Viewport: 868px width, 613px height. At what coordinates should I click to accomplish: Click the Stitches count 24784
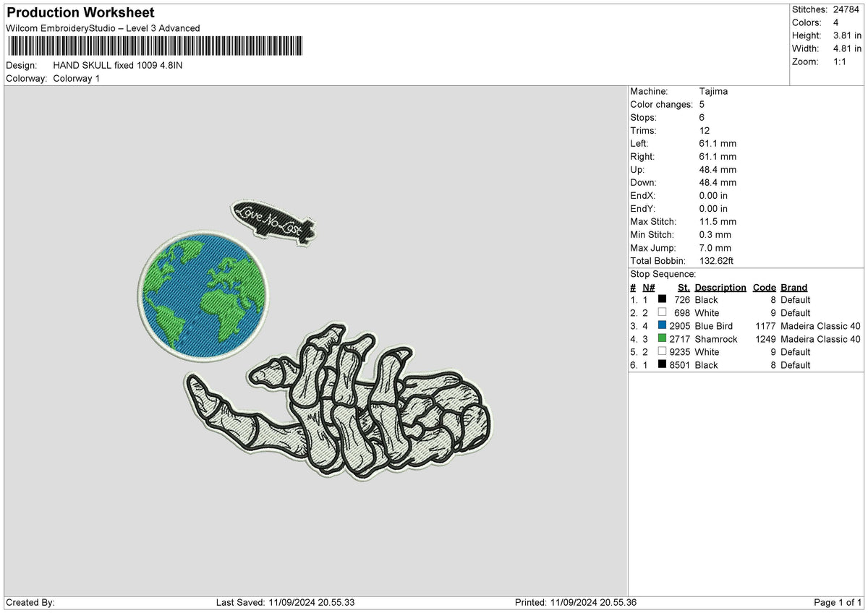pyautogui.click(x=828, y=9)
